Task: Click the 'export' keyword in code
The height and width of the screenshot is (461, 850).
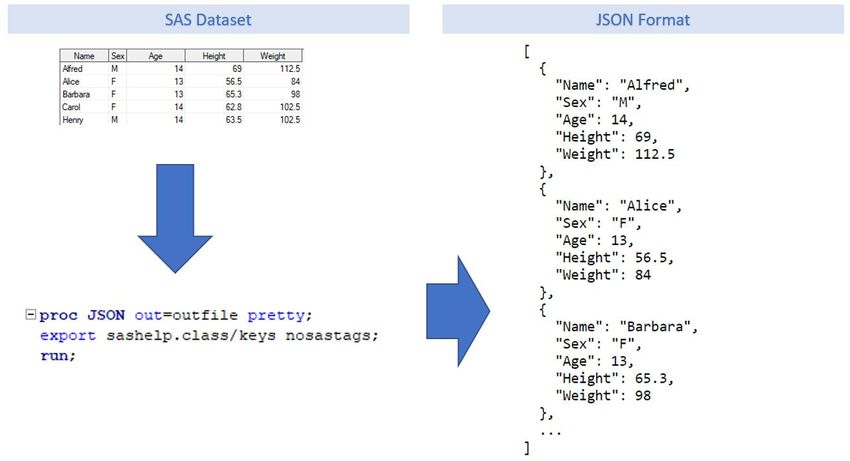Action: pos(68,336)
